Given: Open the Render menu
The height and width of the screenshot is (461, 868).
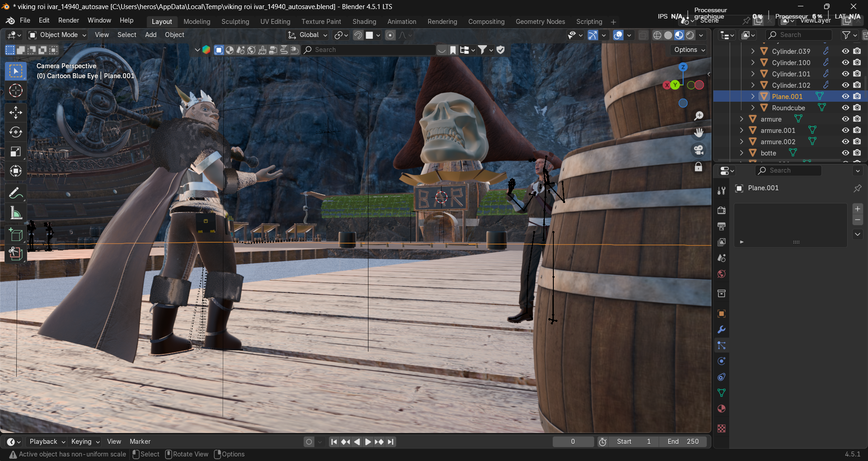Looking at the screenshot, I should (x=68, y=20).
